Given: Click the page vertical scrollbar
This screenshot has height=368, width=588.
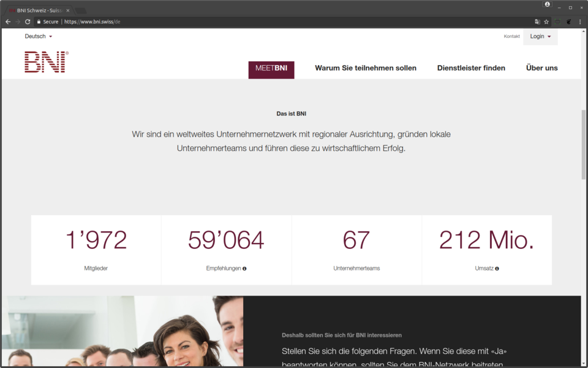Looking at the screenshot, I should pyautogui.click(x=584, y=145).
